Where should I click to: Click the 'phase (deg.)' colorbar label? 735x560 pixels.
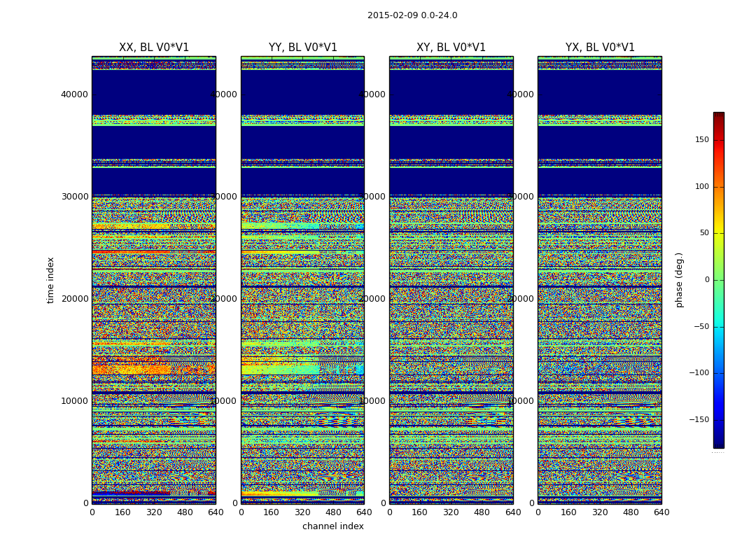679,280
